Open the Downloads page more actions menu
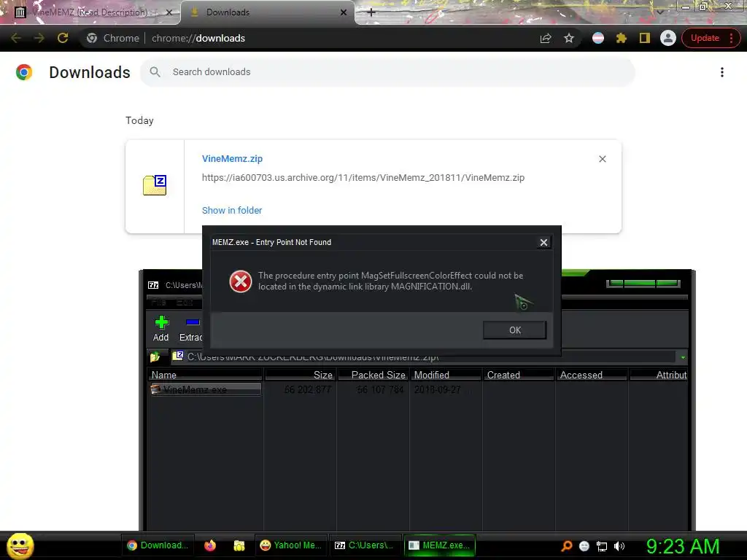747x560 pixels. click(721, 72)
